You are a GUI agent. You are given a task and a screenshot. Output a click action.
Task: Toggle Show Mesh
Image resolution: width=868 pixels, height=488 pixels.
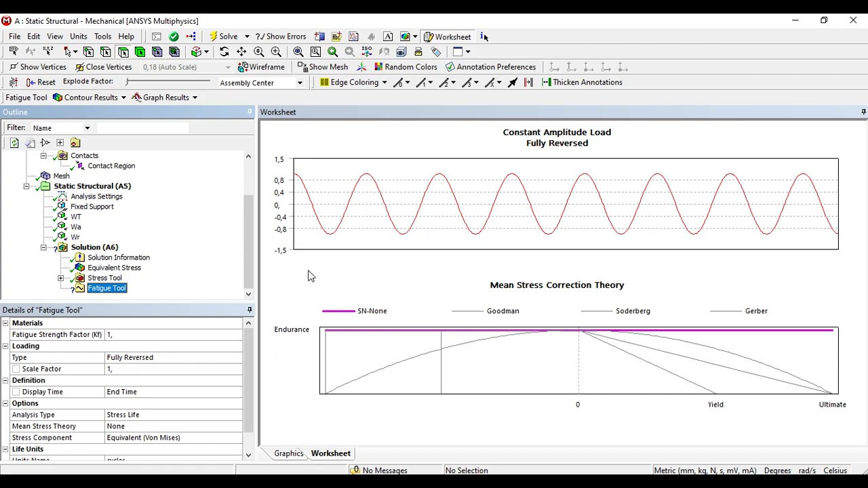click(322, 67)
